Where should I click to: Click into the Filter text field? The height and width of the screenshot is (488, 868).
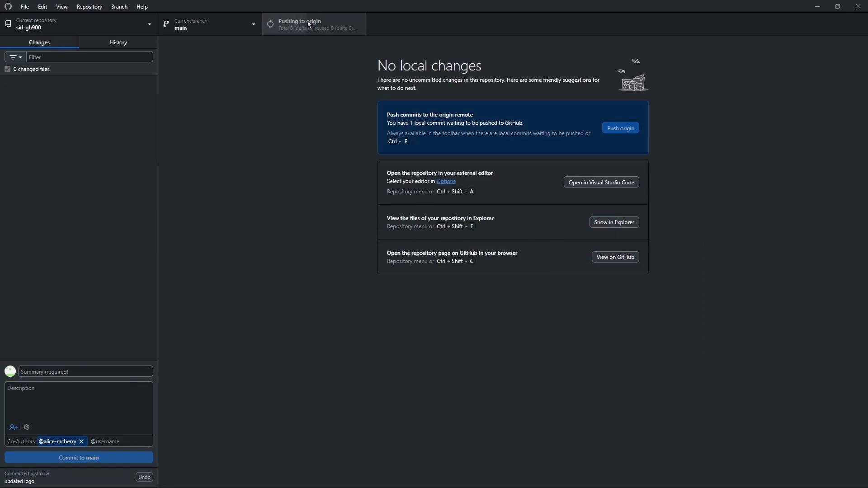pos(90,57)
